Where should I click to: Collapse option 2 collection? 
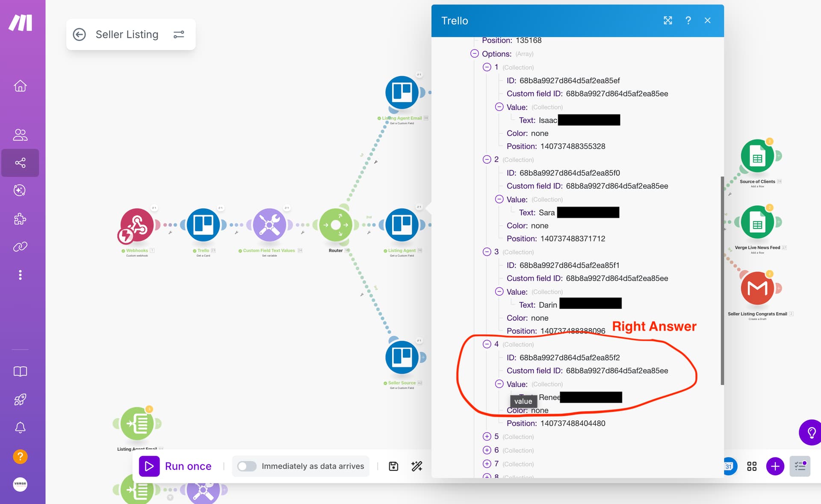(487, 159)
